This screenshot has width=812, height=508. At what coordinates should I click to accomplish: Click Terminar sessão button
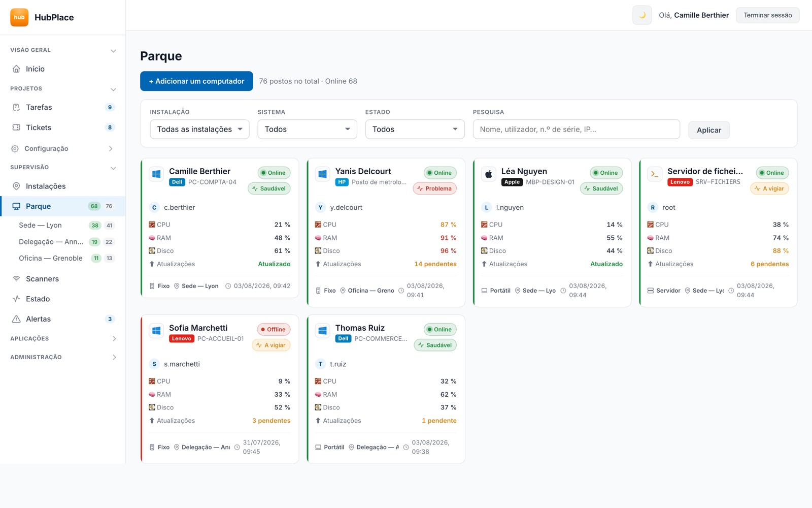tap(767, 15)
